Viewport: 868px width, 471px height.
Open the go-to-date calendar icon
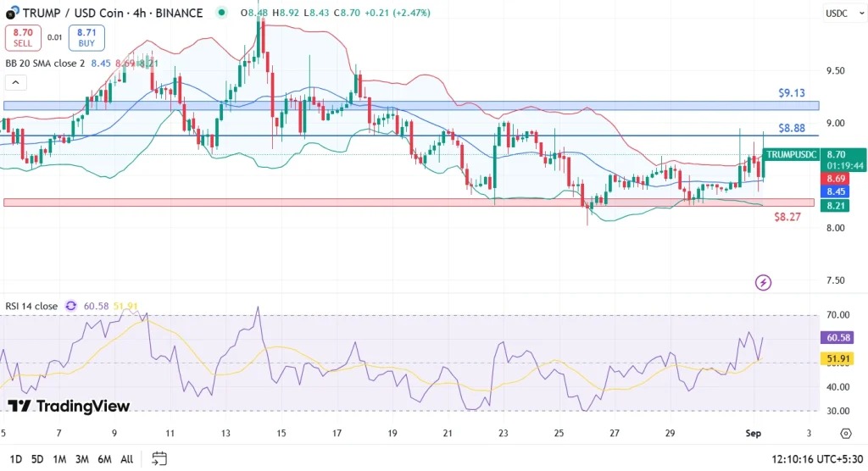(159, 458)
